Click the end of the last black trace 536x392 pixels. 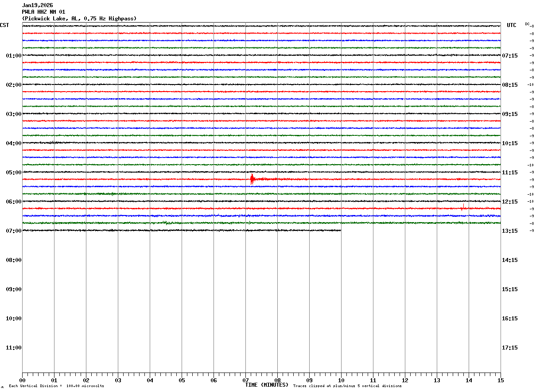tap(340, 230)
